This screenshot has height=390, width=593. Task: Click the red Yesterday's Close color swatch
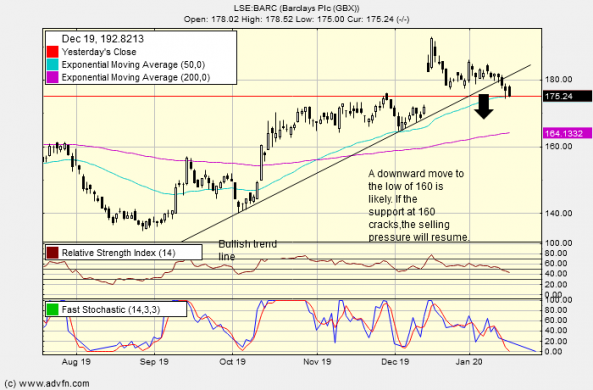tap(53, 51)
